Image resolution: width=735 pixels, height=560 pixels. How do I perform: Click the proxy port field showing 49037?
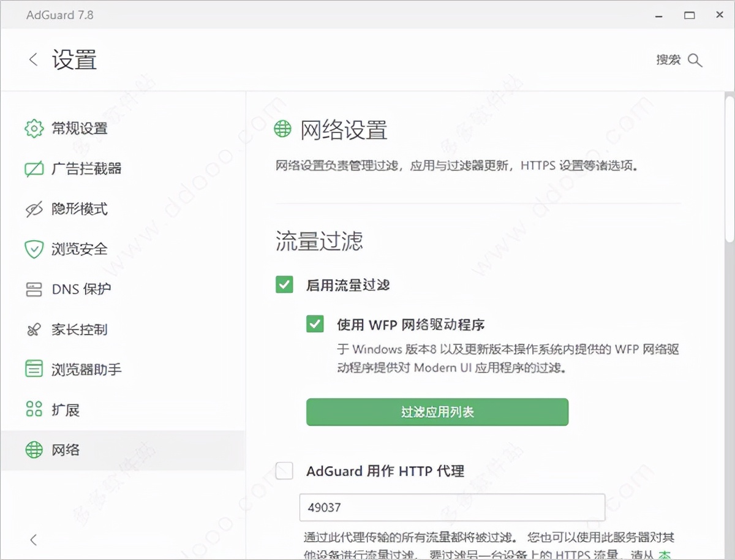(x=452, y=507)
